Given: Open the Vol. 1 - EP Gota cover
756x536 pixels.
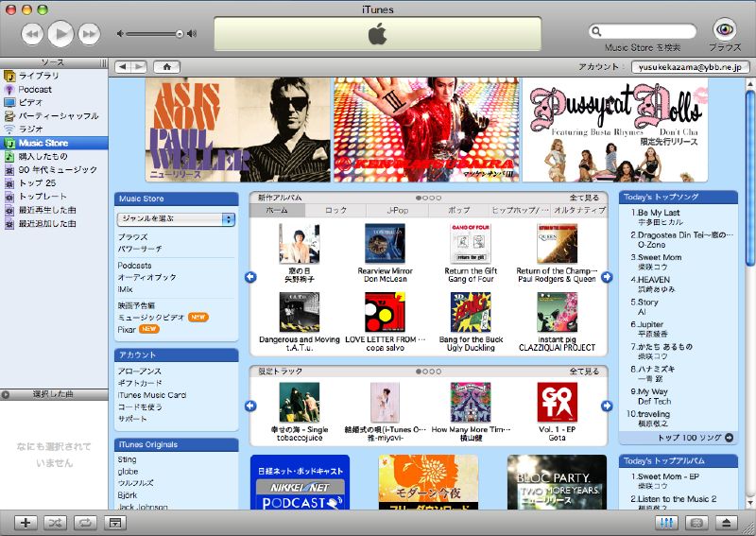Looking at the screenshot, I should [557, 403].
